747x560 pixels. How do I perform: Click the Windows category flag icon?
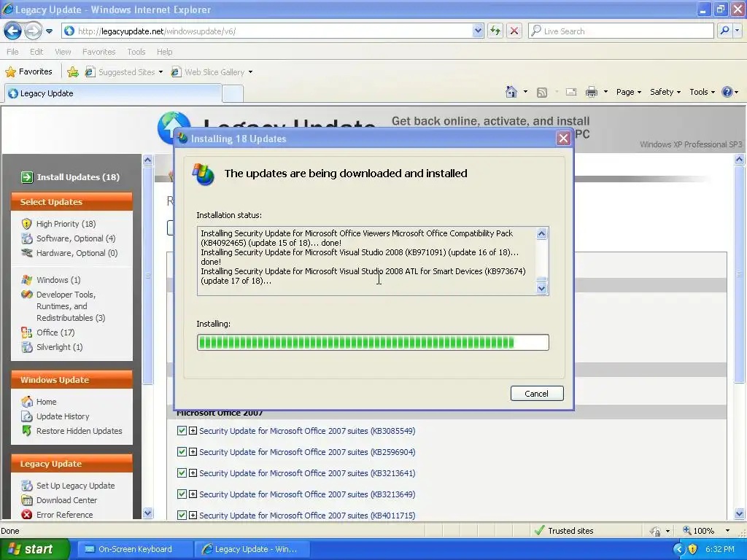tap(27, 280)
